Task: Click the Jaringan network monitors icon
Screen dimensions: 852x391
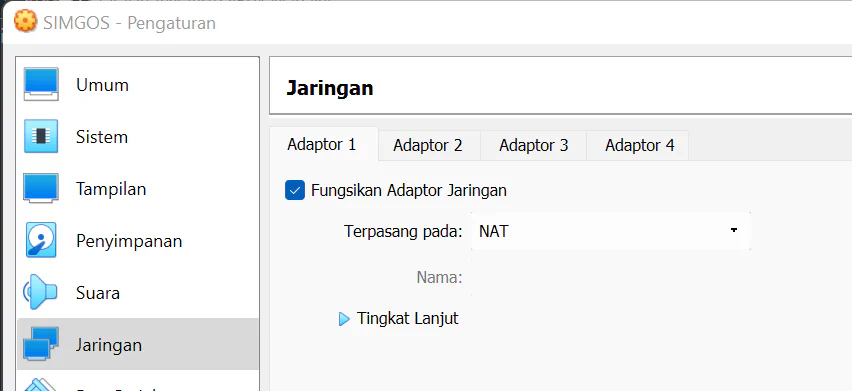Action: [x=41, y=344]
